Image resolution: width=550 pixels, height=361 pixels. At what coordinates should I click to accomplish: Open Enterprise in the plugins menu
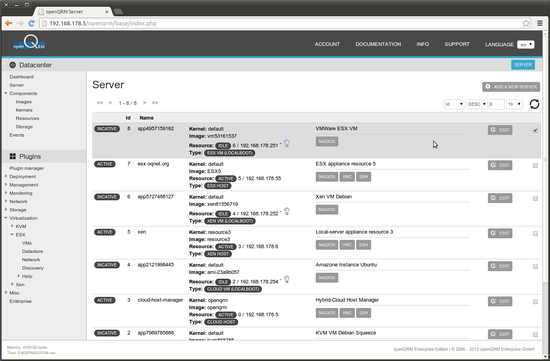point(20,301)
